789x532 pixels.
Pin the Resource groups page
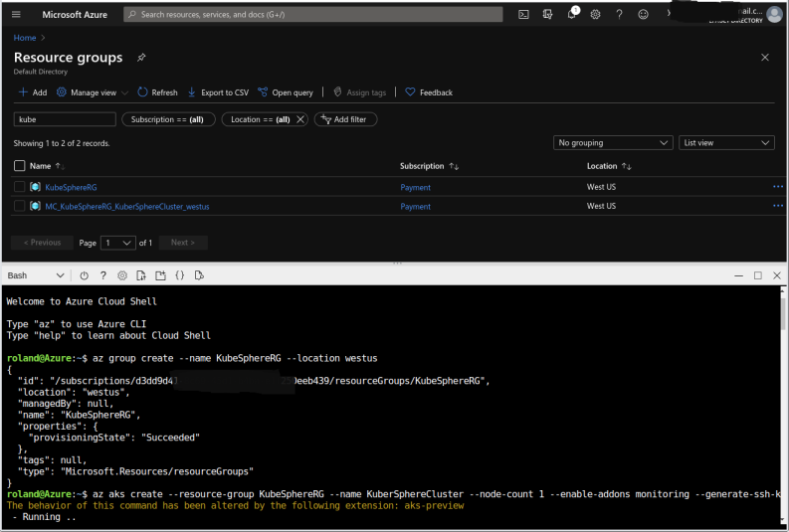[x=141, y=58]
